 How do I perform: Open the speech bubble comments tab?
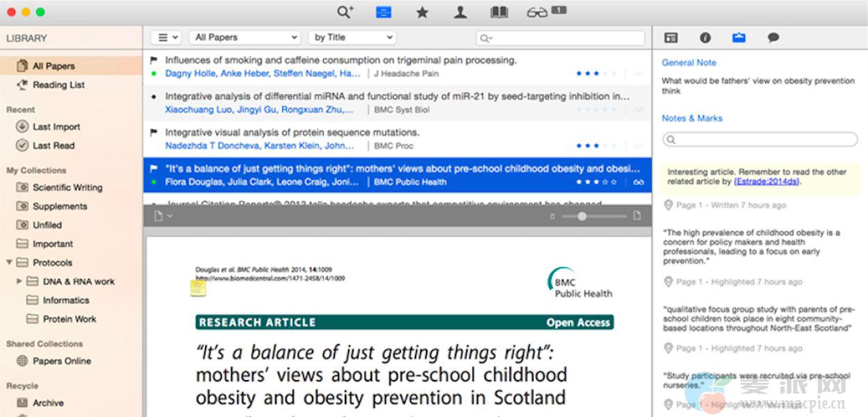[x=773, y=38]
